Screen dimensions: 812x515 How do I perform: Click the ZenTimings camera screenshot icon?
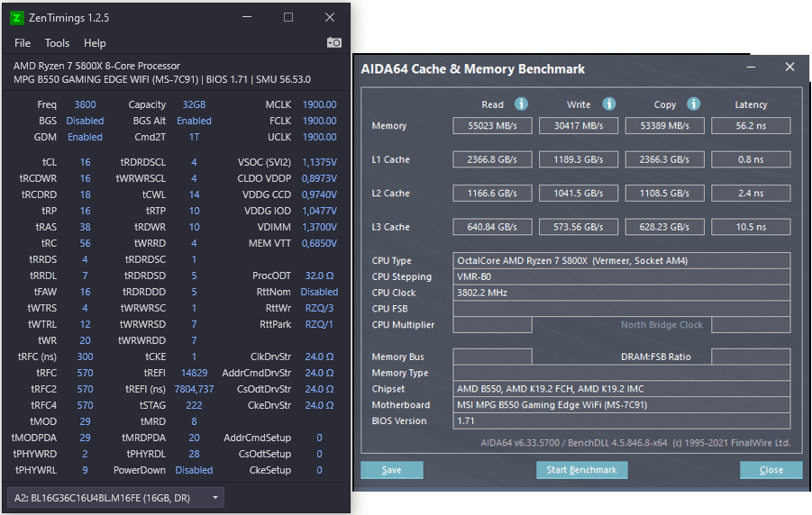coord(334,42)
